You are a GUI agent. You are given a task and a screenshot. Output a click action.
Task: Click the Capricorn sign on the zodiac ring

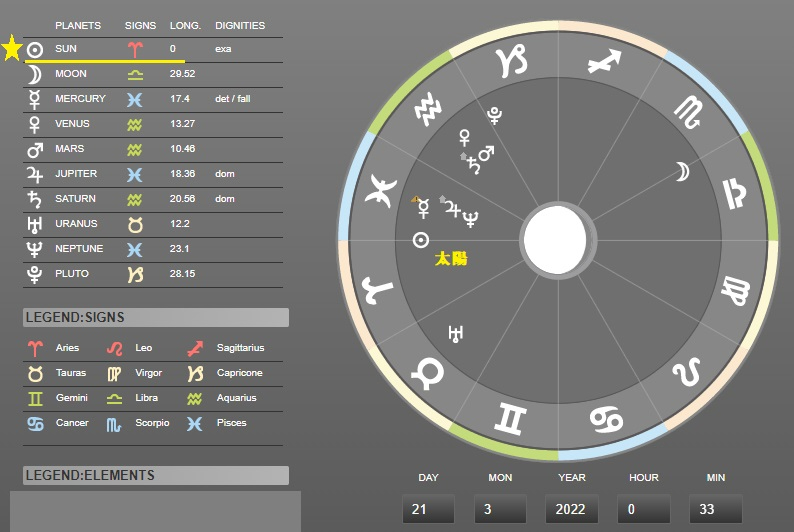pyautogui.click(x=511, y=61)
